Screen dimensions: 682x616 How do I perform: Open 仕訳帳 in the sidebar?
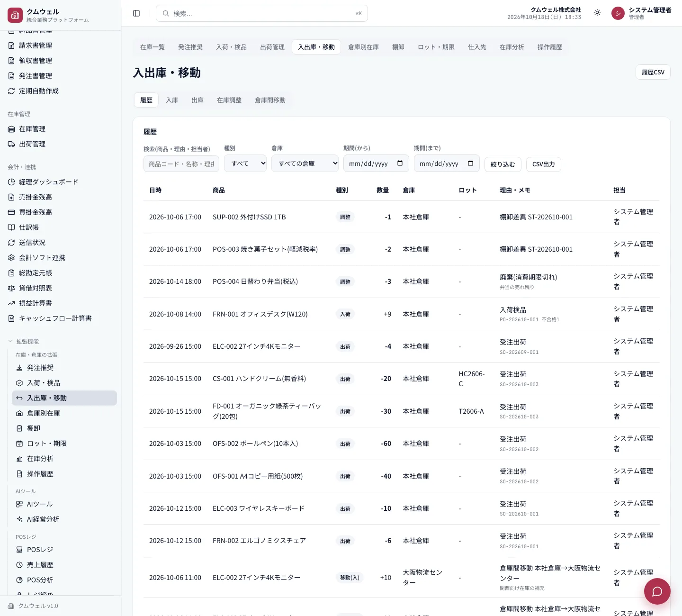[x=61, y=227]
